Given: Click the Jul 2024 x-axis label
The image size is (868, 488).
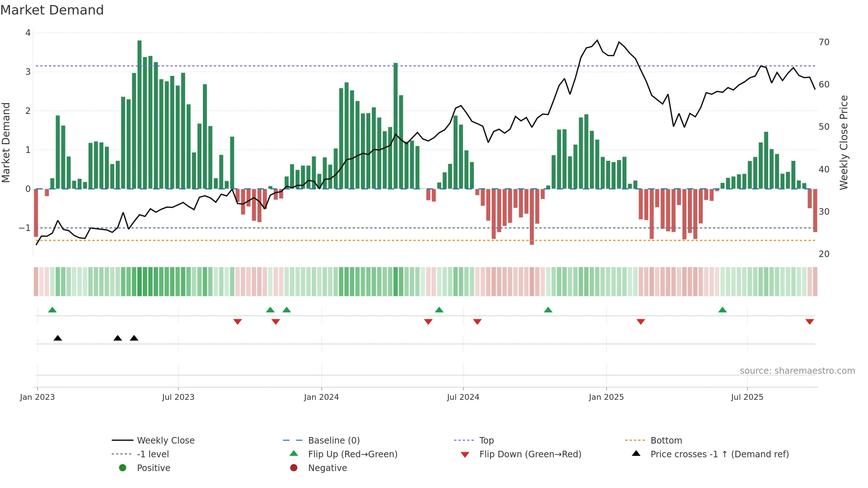Looking at the screenshot, I should pos(463,397).
